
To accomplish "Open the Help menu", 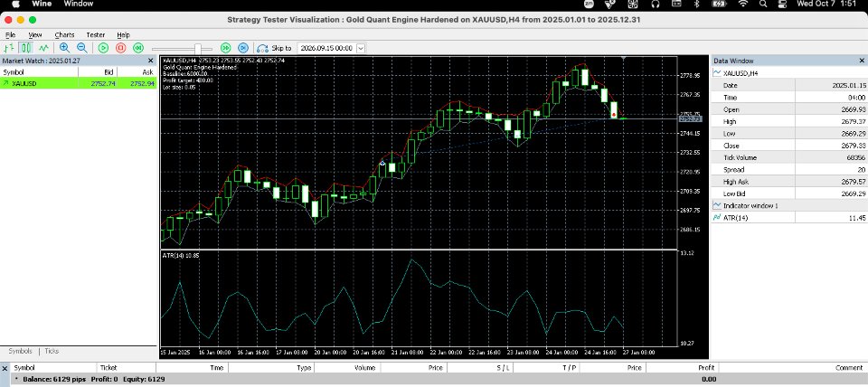I will click(123, 35).
